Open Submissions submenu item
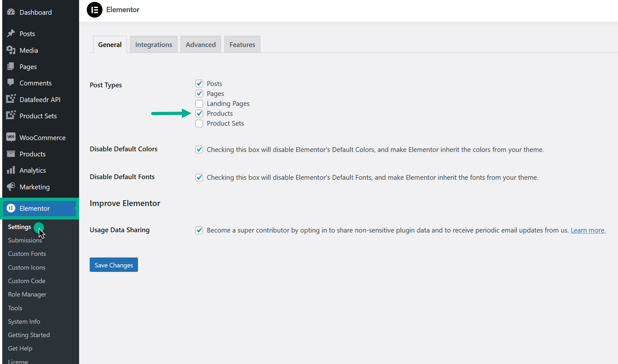This screenshot has height=364, width=618. pyautogui.click(x=25, y=240)
